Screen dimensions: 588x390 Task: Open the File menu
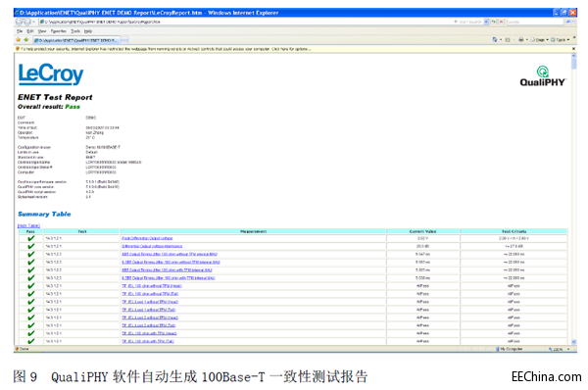20,31
